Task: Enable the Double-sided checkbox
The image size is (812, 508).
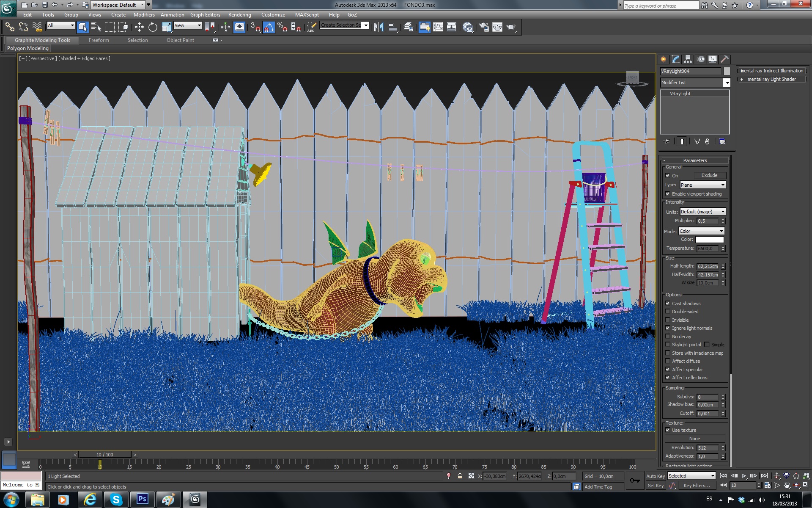Action: (668, 312)
